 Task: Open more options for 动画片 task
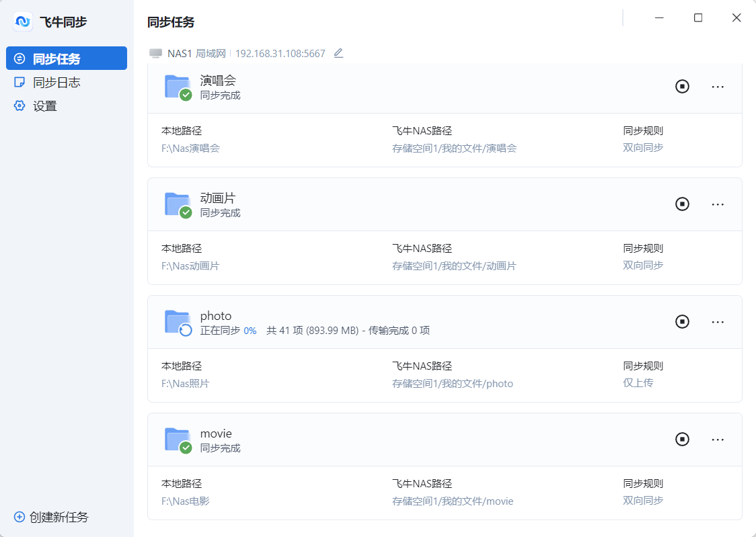(x=718, y=204)
